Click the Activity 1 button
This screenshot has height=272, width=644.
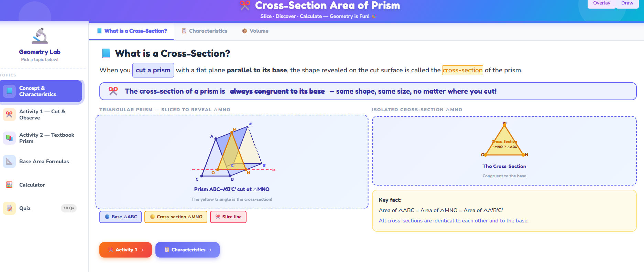click(125, 250)
